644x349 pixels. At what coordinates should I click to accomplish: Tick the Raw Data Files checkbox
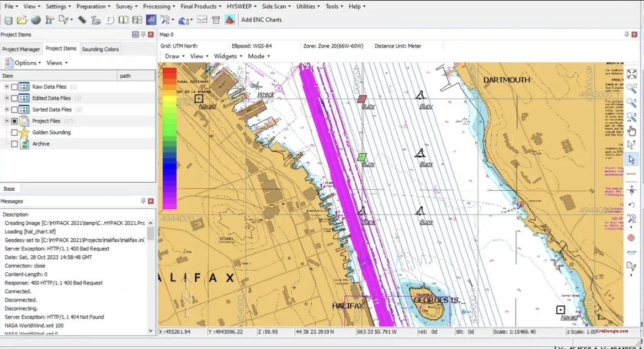pyautogui.click(x=14, y=87)
